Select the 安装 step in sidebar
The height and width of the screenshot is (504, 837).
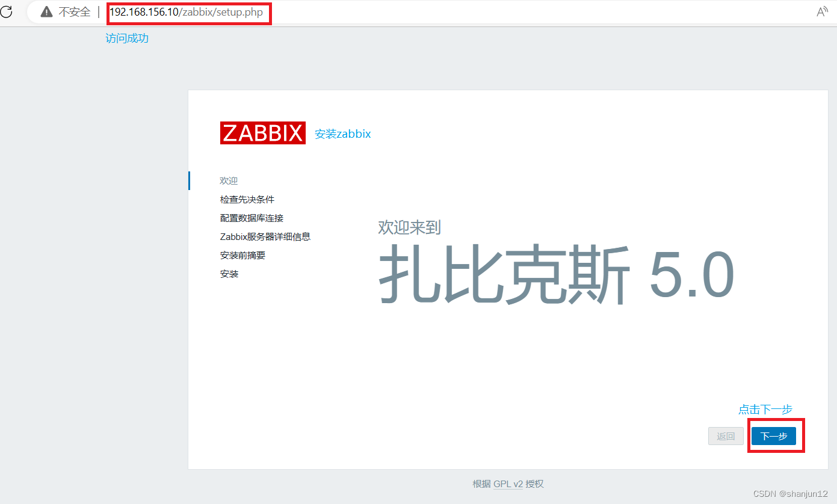pos(229,274)
